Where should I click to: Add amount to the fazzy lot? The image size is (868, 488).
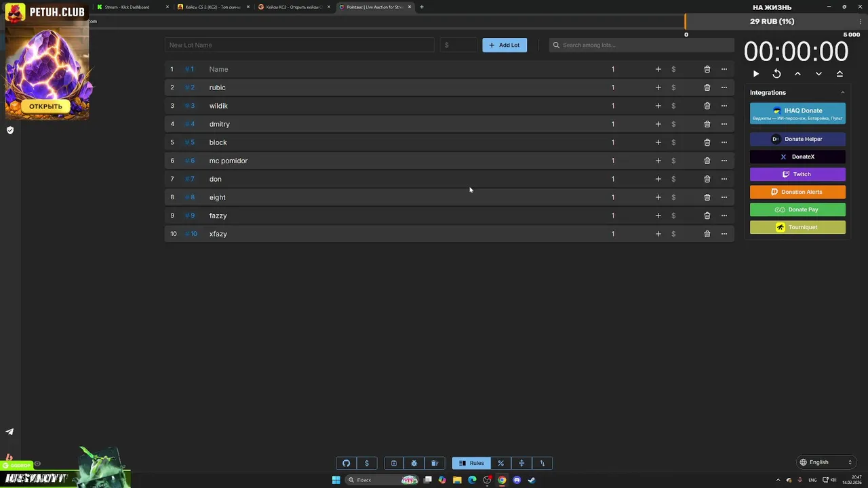[658, 216]
